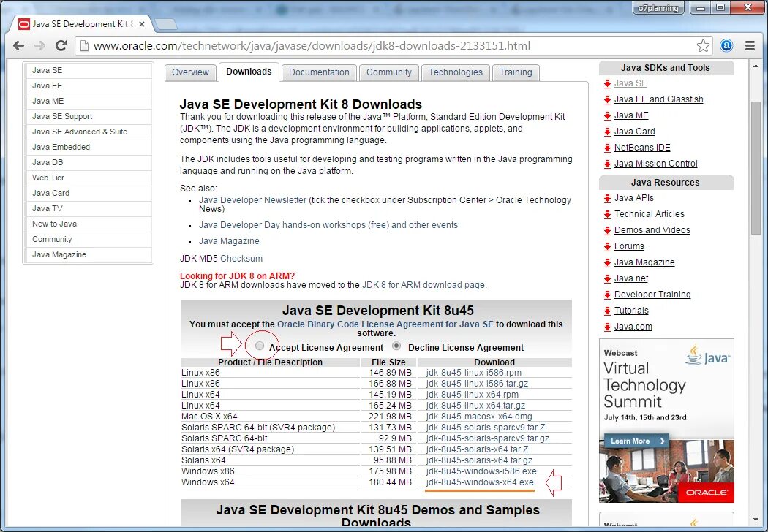768x532 pixels.
Task: Open the Chrome hamburger menu
Action: 750,46
